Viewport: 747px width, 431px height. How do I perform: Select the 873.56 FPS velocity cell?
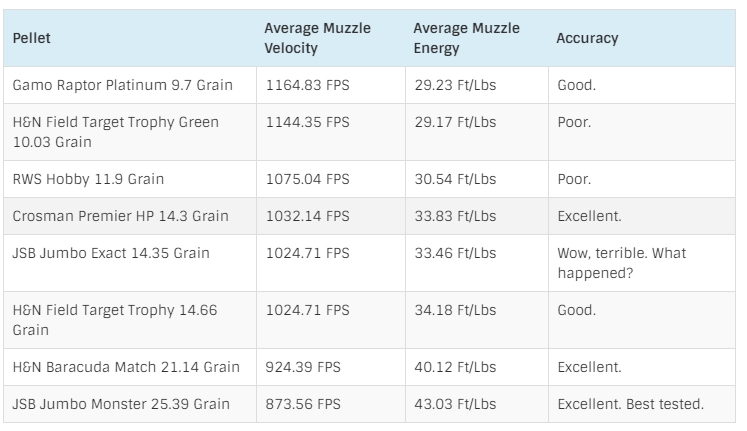tap(304, 404)
